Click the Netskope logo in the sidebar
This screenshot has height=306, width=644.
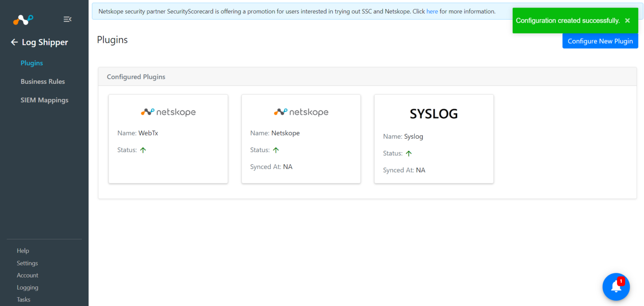23,19
